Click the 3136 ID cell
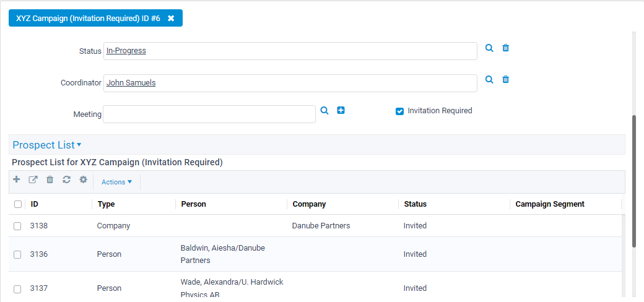Screen dimensions: 644x302 (39, 254)
